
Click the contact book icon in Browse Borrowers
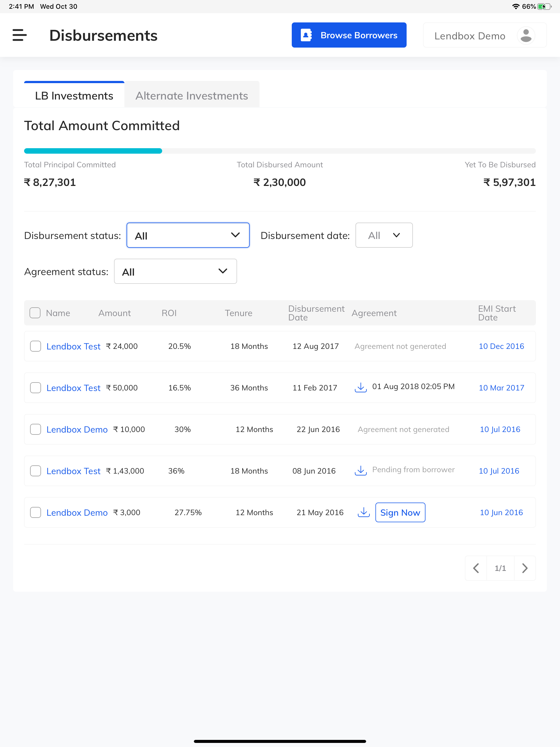[x=306, y=35]
